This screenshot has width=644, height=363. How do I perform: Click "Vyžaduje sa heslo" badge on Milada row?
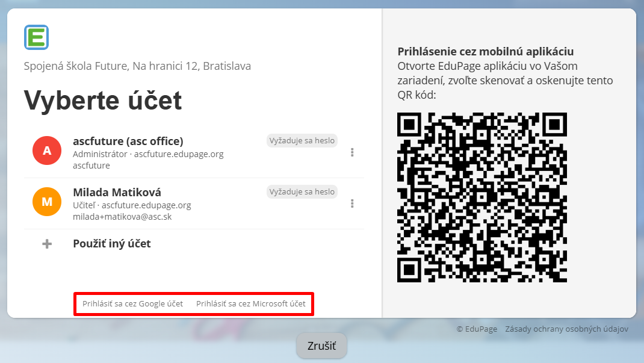[302, 192]
